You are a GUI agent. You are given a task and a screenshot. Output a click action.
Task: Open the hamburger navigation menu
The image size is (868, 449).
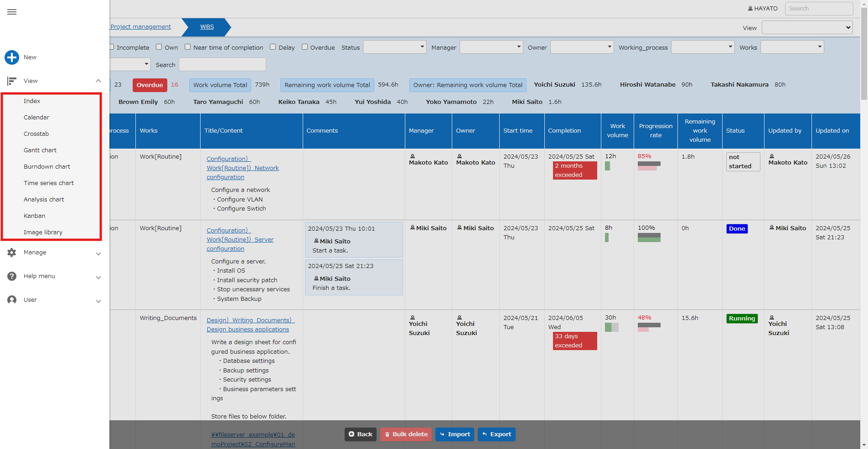(12, 12)
